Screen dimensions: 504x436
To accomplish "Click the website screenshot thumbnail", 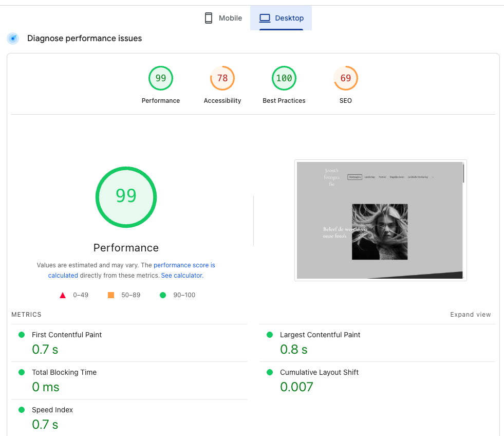I will pos(380,220).
